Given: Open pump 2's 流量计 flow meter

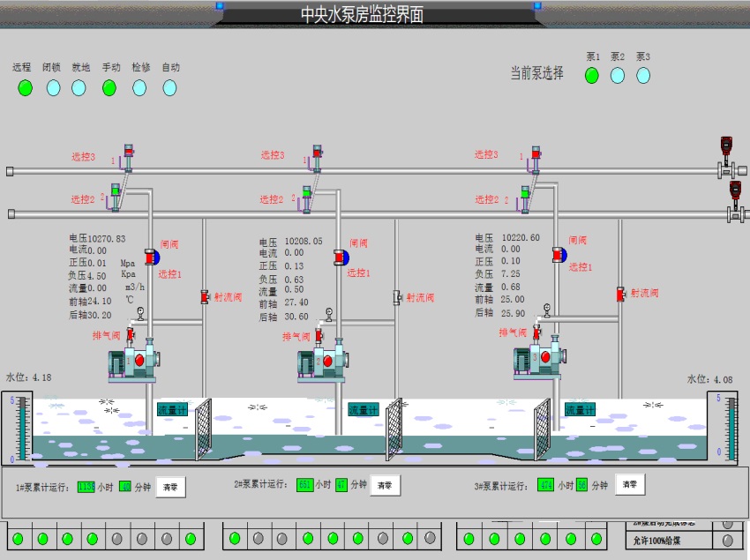Looking at the screenshot, I should click(x=363, y=409).
